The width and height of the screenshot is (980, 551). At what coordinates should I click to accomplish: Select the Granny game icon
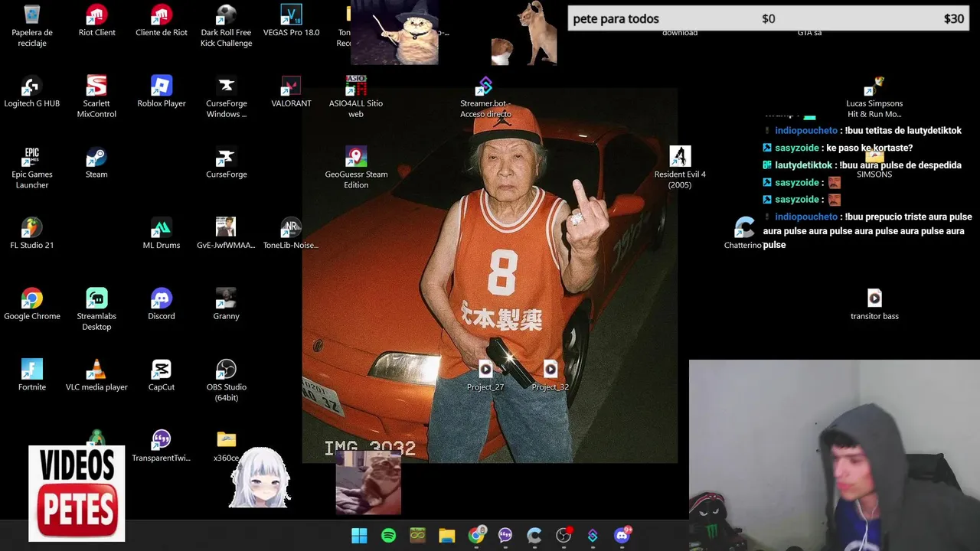coord(226,305)
